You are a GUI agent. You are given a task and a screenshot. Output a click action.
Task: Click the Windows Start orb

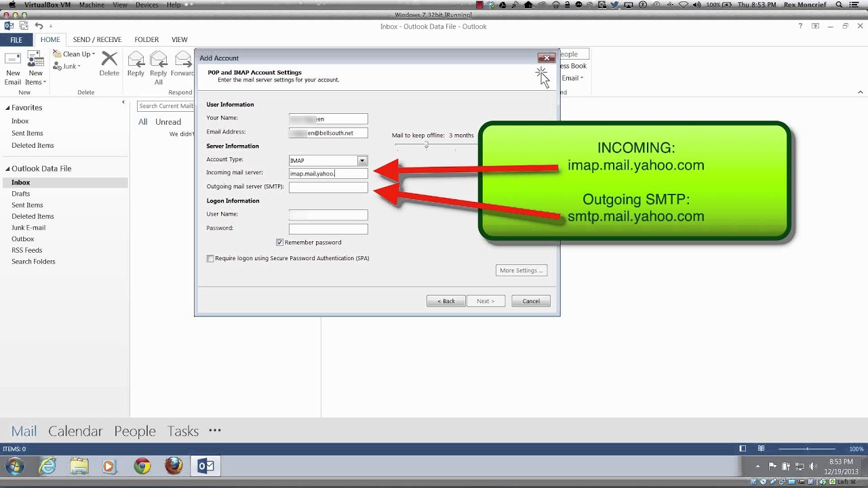14,466
